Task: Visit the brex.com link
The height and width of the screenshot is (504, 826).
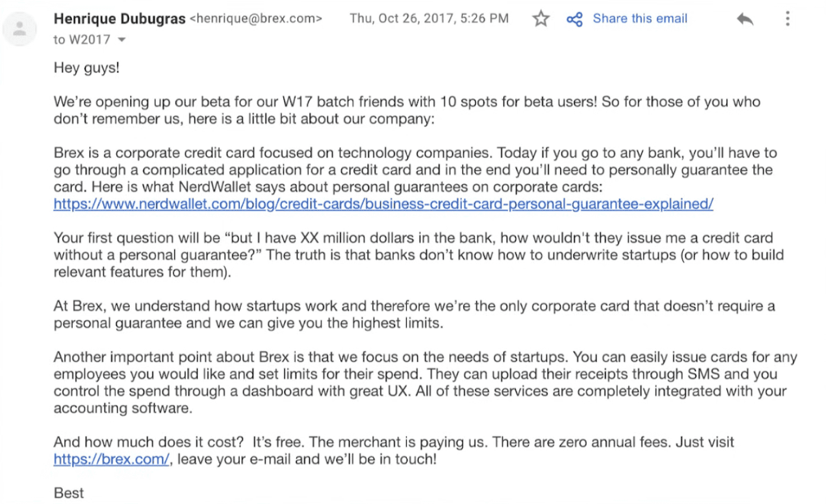Action: tap(111, 459)
